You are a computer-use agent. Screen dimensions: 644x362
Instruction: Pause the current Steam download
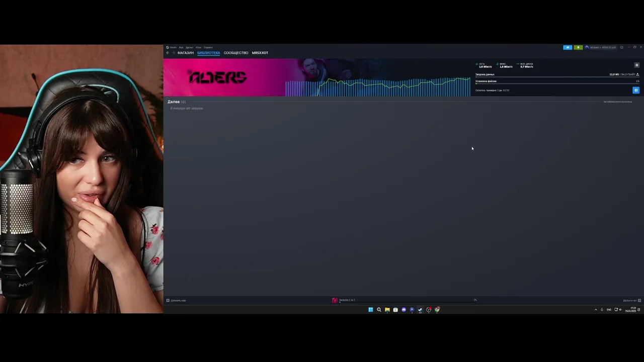(636, 90)
